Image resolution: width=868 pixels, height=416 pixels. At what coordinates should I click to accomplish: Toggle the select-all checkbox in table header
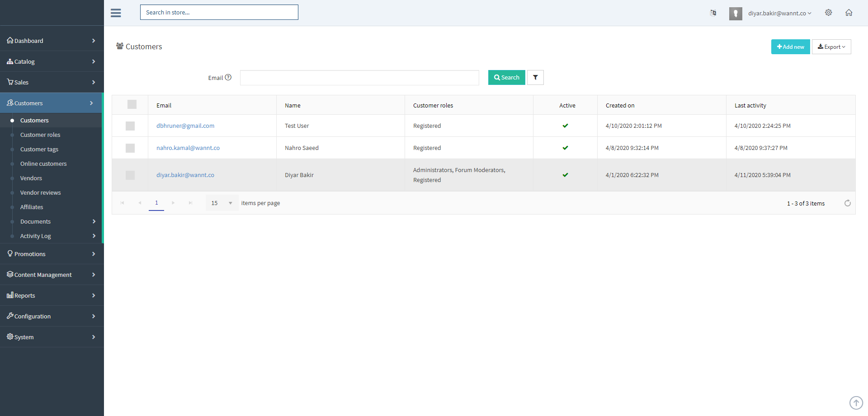tap(132, 105)
